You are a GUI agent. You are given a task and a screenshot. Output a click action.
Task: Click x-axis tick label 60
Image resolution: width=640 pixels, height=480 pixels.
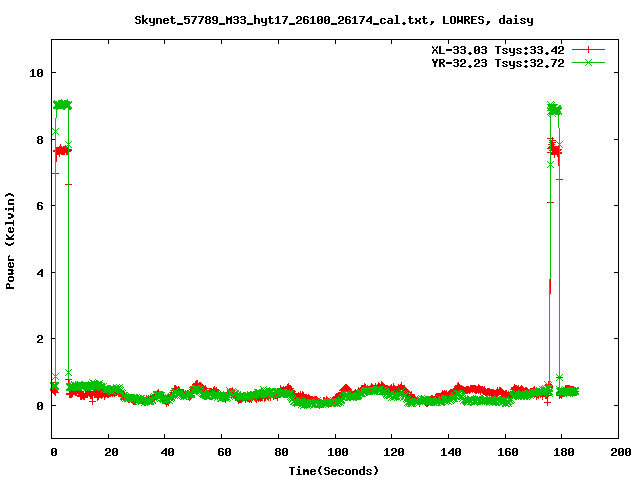coord(224,452)
